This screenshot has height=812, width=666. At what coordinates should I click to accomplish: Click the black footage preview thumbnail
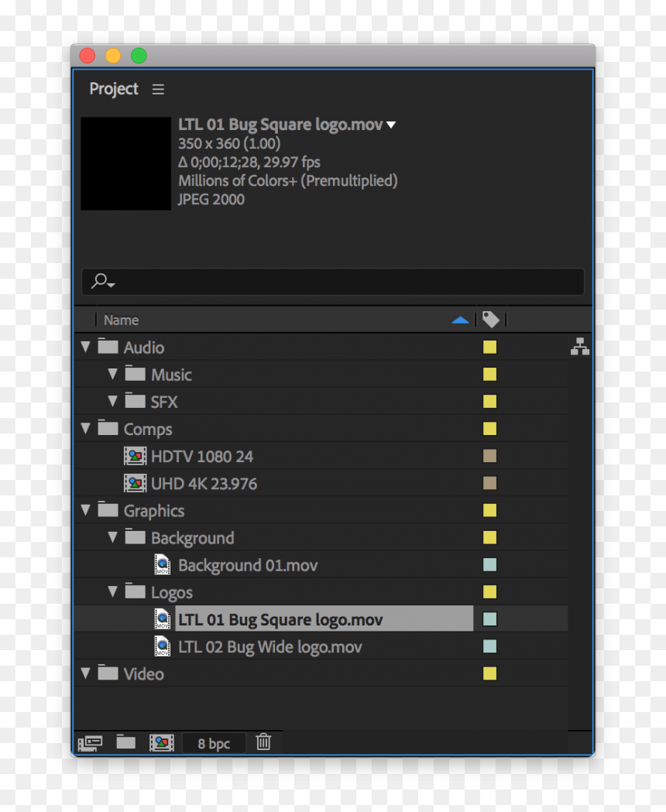[126, 163]
